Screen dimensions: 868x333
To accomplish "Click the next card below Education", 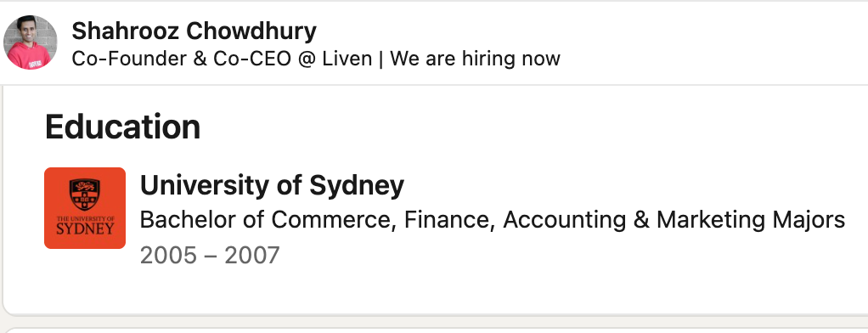I will (435, 330).
